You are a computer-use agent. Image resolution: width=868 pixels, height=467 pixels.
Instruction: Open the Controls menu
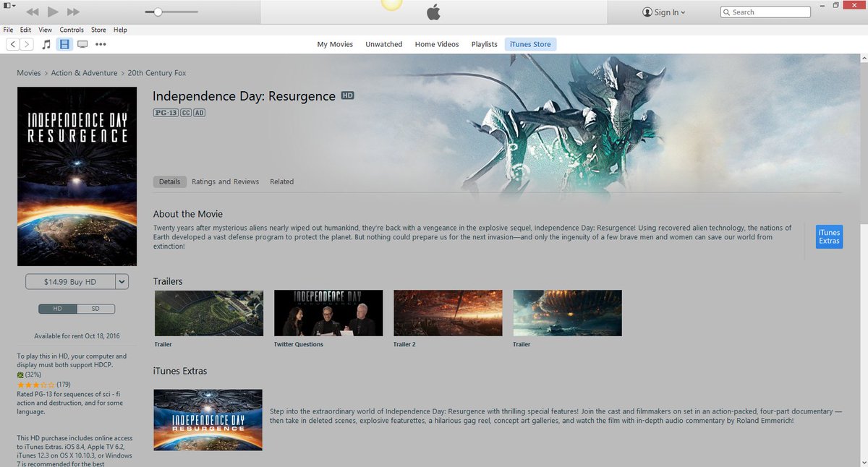click(x=72, y=30)
